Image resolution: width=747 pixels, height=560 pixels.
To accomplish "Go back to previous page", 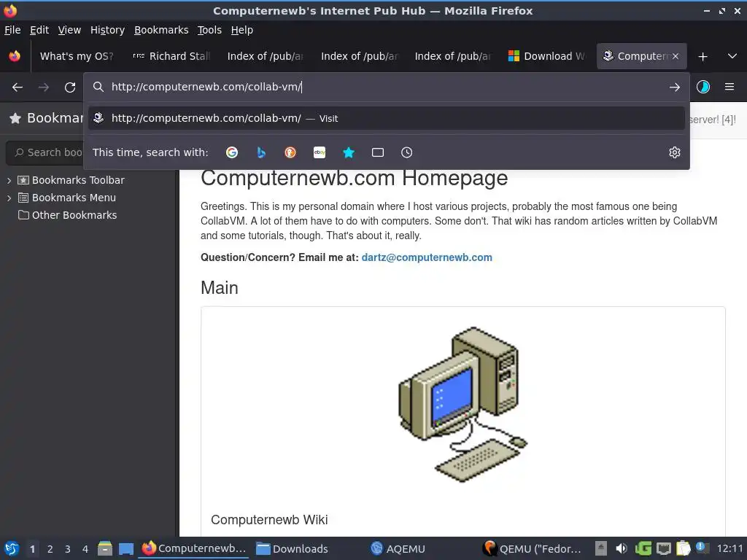I will (x=18, y=87).
